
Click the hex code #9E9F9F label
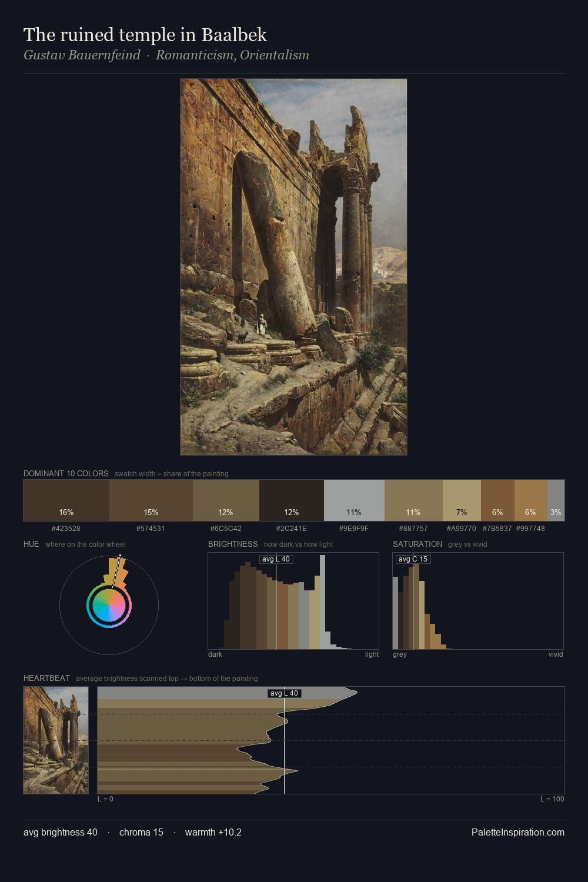click(x=354, y=529)
